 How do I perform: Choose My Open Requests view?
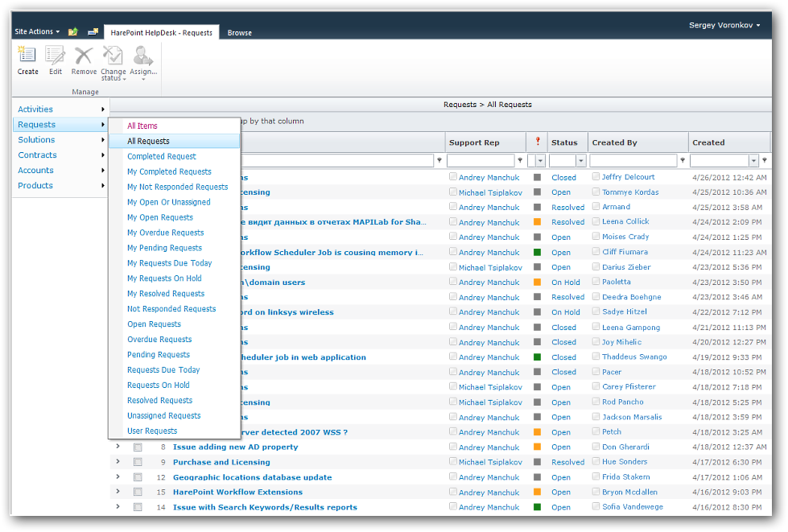pos(160,217)
